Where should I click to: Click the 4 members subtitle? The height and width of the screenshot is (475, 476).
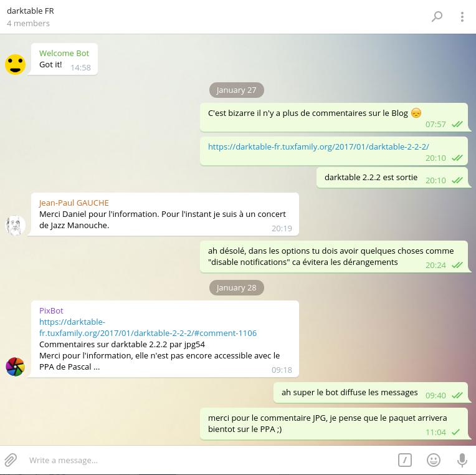28,24
